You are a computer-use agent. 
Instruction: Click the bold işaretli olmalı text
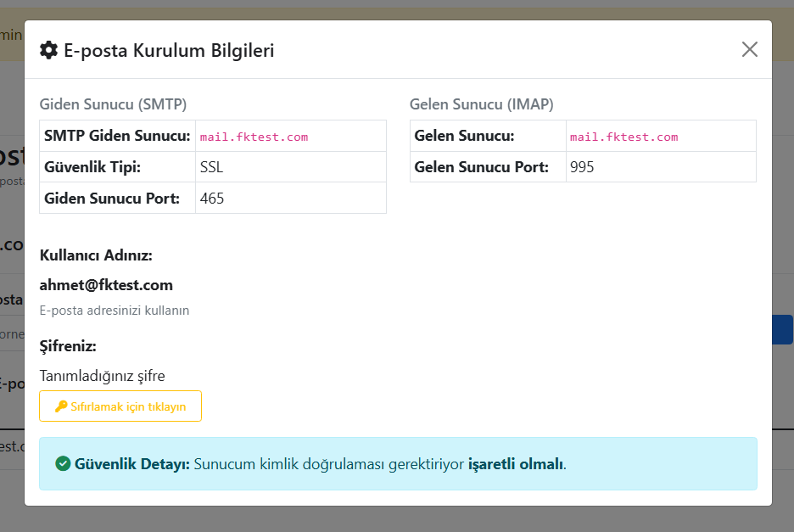tap(515, 464)
